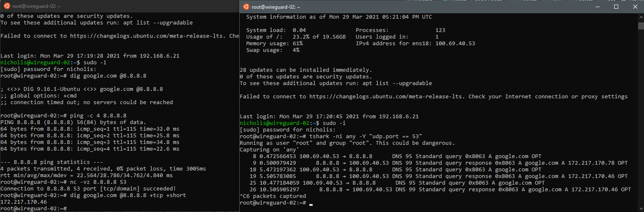This screenshot has height=212, width=644.
Task: Click 'Usage of /: 23.2% of 19.56GB'
Action: 296,36
